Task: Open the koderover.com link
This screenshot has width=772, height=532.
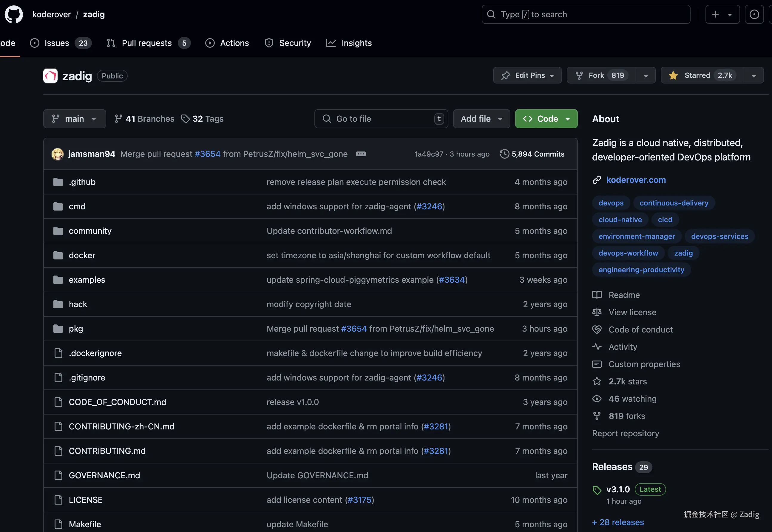Action: [636, 180]
